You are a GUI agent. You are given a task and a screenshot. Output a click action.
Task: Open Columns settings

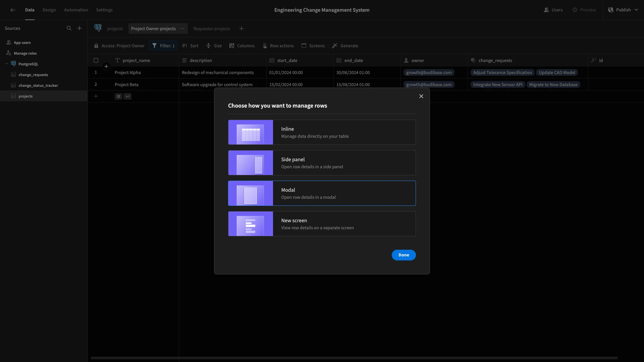pos(242,46)
